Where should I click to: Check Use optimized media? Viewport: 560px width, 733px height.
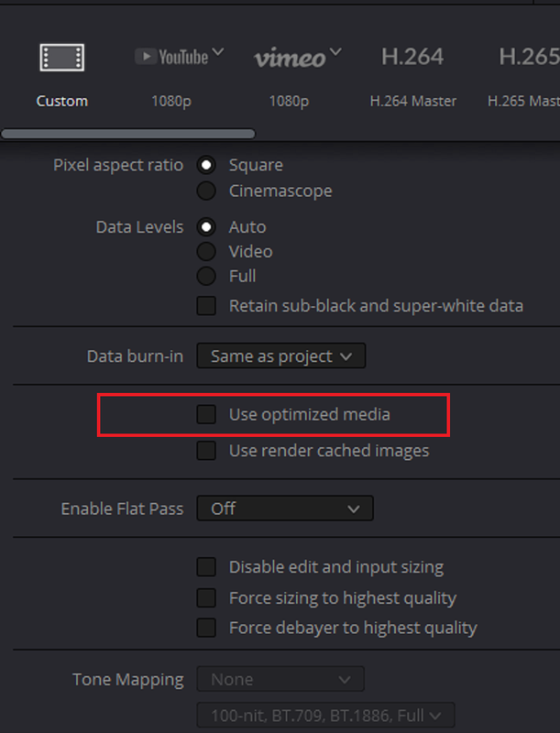[x=206, y=414]
